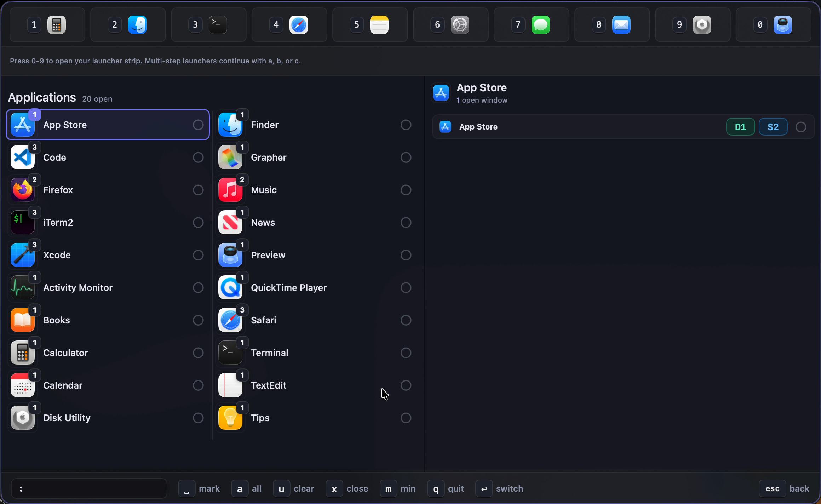Click the Activity Monitor app icon
Screen dimensions: 821x504
pos(23,288)
